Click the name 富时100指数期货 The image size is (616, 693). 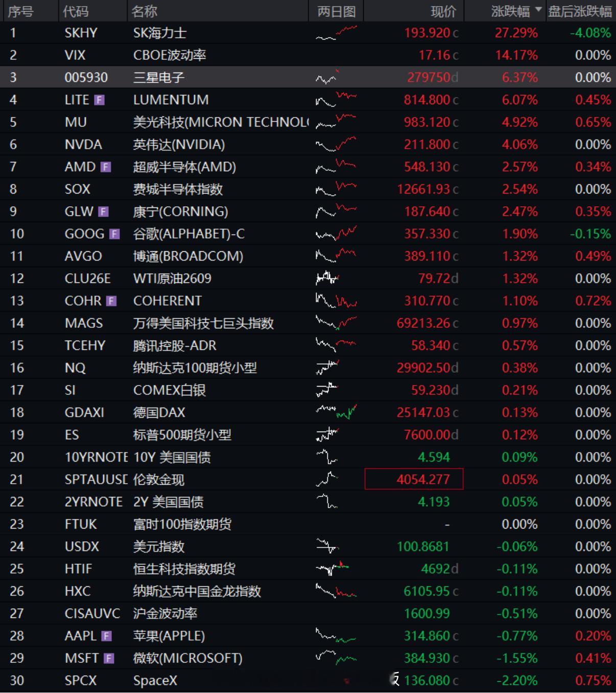(182, 524)
